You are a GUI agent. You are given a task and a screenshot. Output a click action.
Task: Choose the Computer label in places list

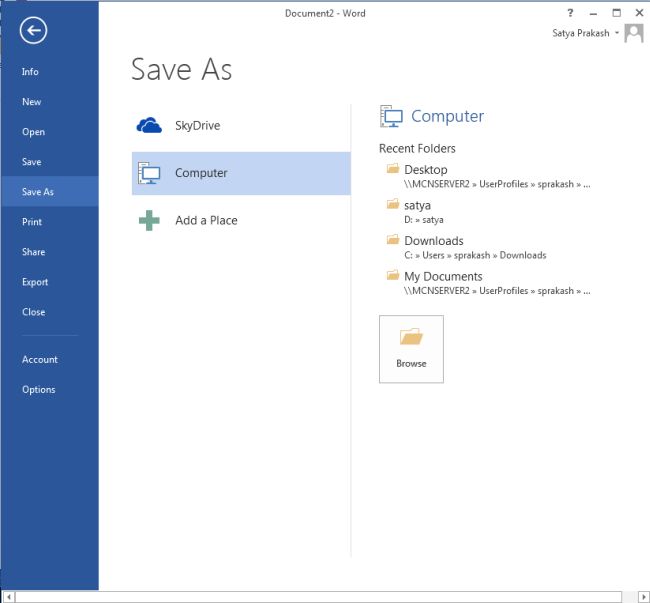[x=201, y=173]
